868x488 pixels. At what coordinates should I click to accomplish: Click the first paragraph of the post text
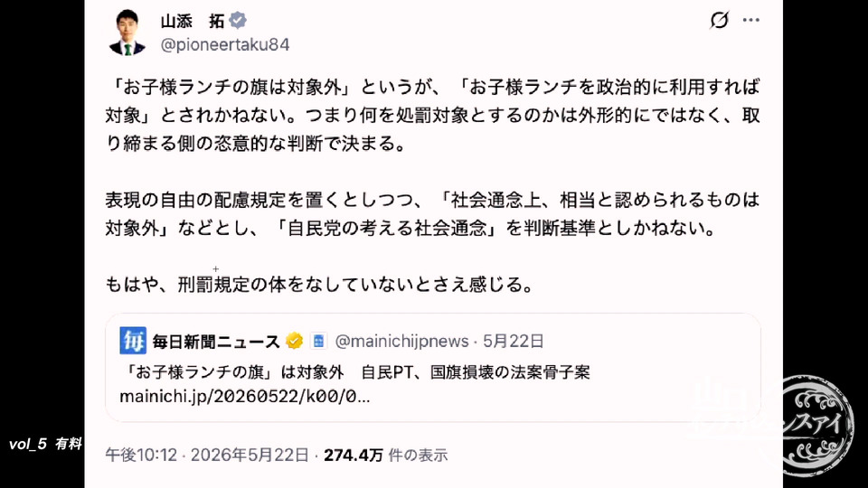(433, 115)
